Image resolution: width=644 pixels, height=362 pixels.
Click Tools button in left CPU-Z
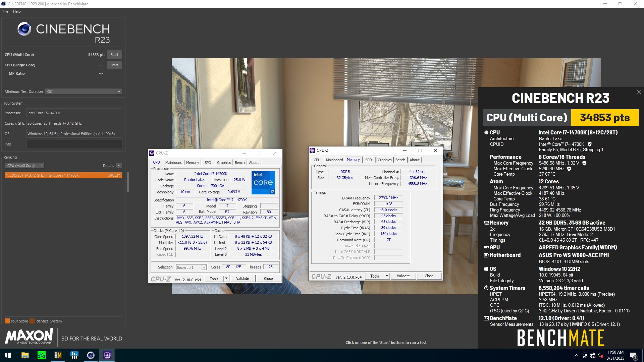click(x=214, y=279)
